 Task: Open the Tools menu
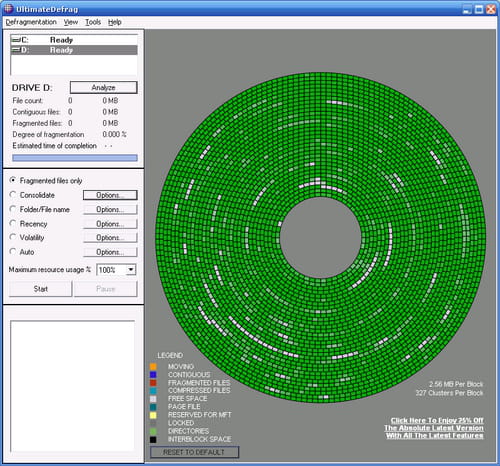click(x=93, y=22)
